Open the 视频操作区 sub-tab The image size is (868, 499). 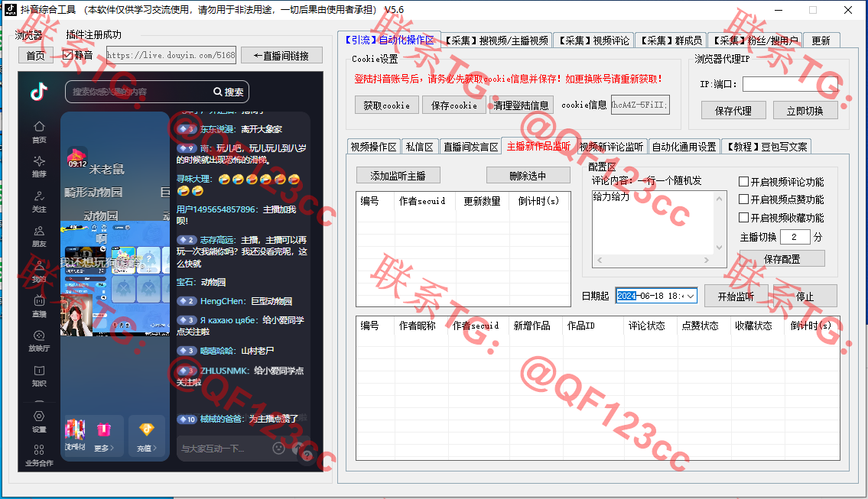pyautogui.click(x=374, y=147)
